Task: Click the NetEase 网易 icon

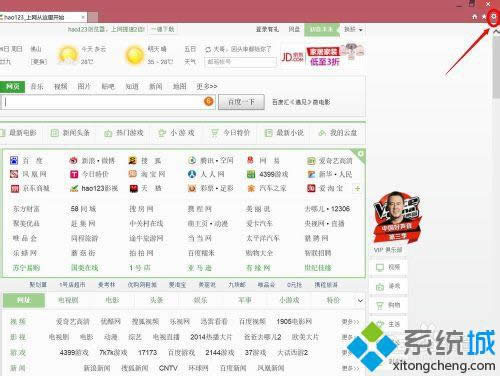Action: coord(251,160)
